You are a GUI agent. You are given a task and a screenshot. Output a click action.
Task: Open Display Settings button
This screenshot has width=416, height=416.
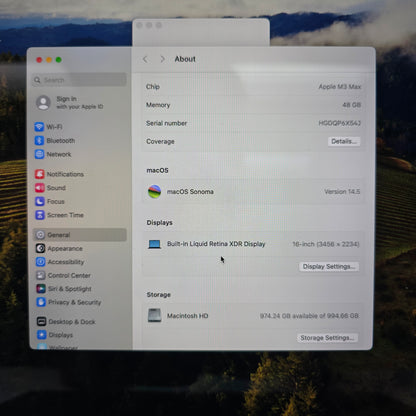(x=329, y=266)
